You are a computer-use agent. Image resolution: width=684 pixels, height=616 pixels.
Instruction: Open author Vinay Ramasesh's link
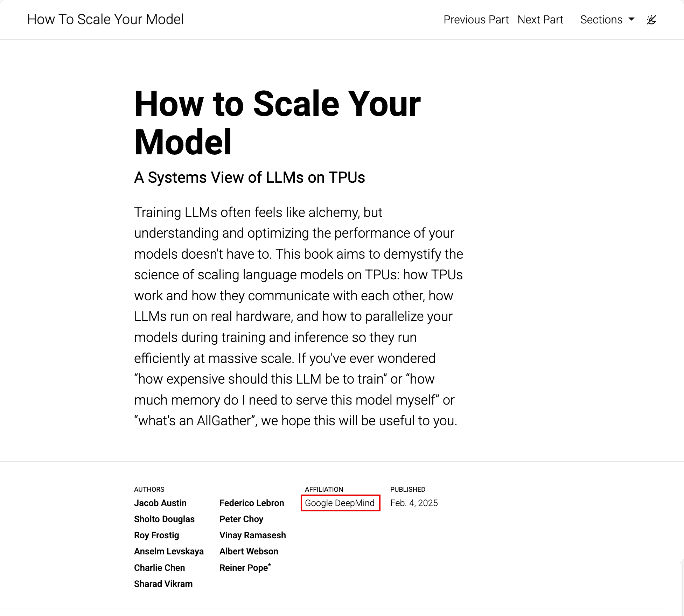(x=253, y=535)
